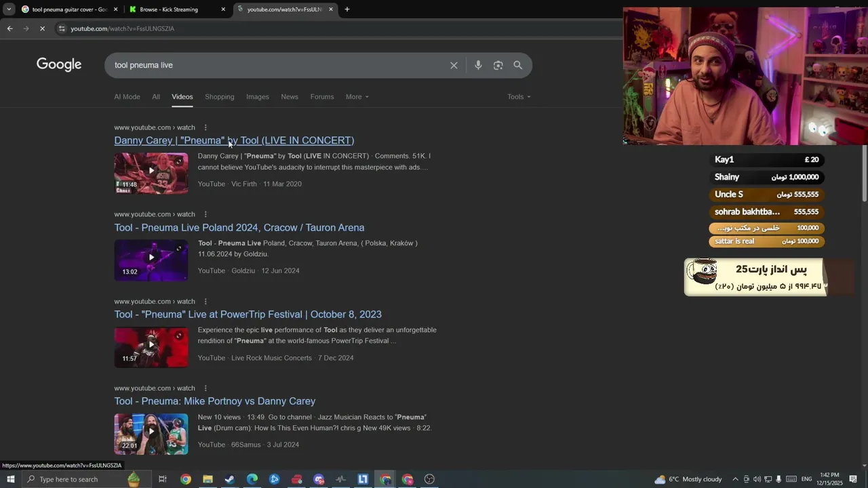The image size is (868, 488).
Task: Open weather widget showing 6°C Mostly cloudy
Action: tap(688, 479)
